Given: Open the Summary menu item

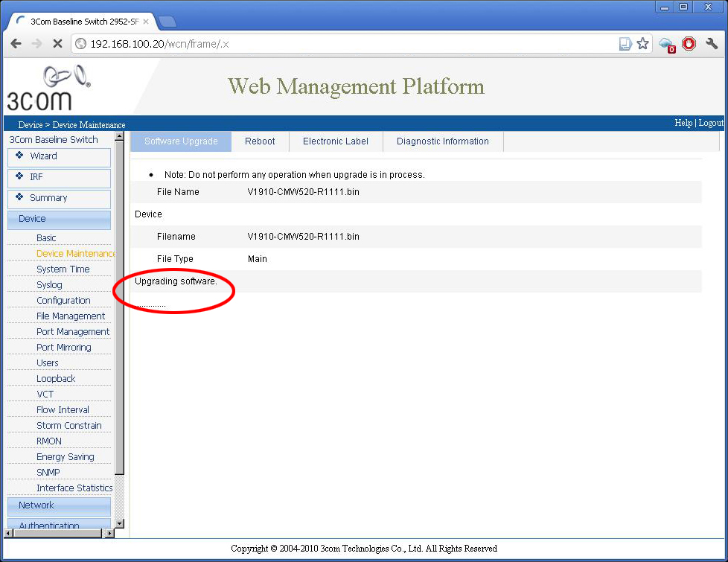Looking at the screenshot, I should (60, 198).
